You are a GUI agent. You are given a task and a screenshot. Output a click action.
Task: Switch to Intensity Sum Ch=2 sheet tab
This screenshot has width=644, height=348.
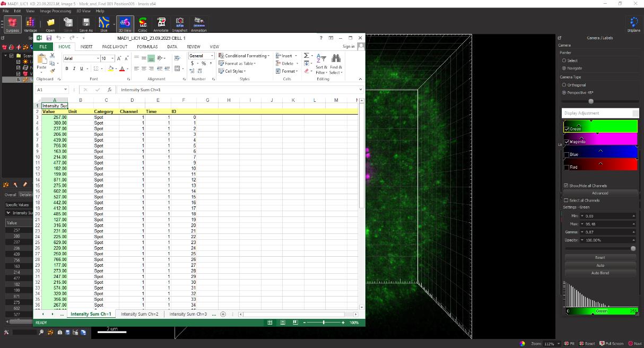pos(140,314)
